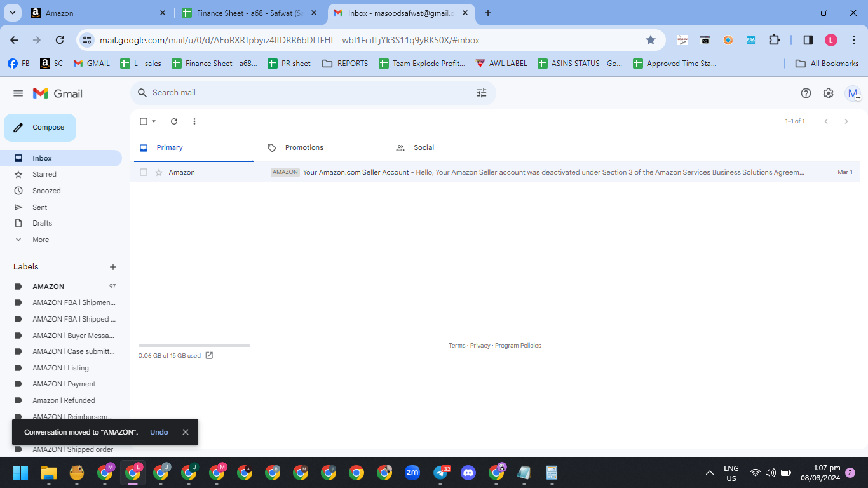This screenshot has height=488, width=868.
Task: Compose a new email
Action: [x=40, y=128]
